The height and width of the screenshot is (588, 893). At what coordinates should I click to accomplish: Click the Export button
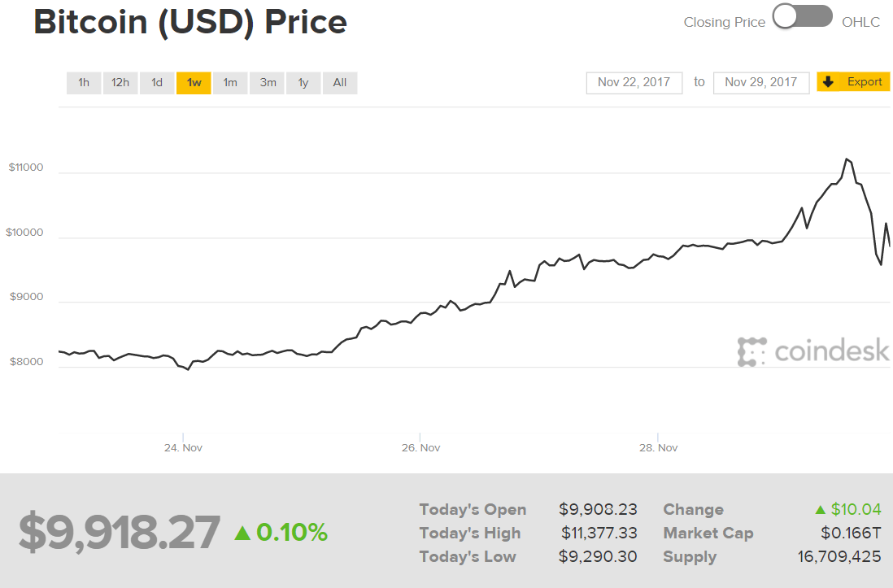tap(853, 81)
